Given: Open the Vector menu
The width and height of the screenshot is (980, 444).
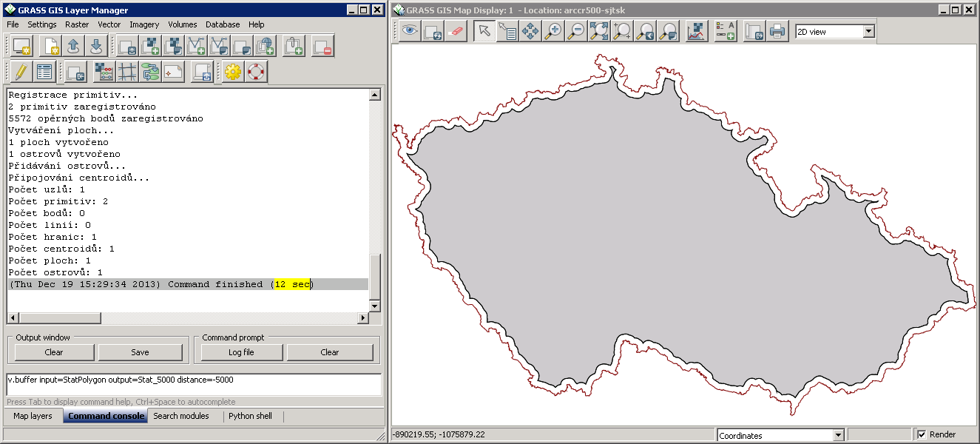Looking at the screenshot, I should coord(109,24).
